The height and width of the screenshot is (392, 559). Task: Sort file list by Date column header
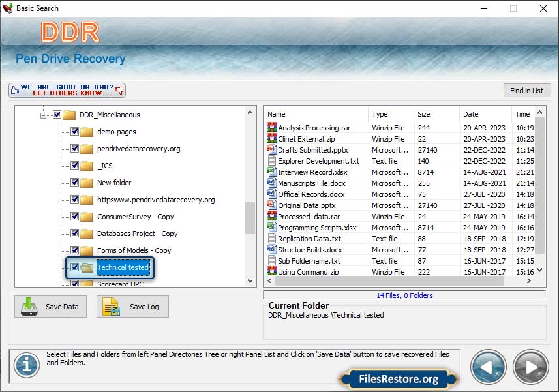point(485,114)
